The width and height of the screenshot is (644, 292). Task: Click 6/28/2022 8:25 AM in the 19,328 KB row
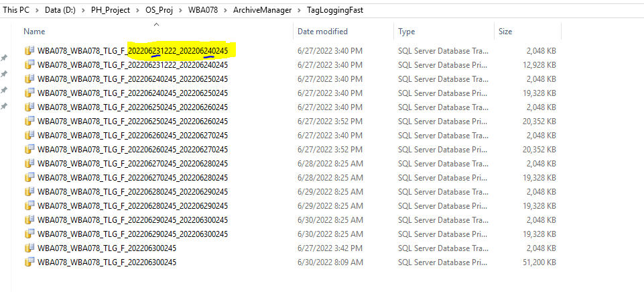click(330, 178)
